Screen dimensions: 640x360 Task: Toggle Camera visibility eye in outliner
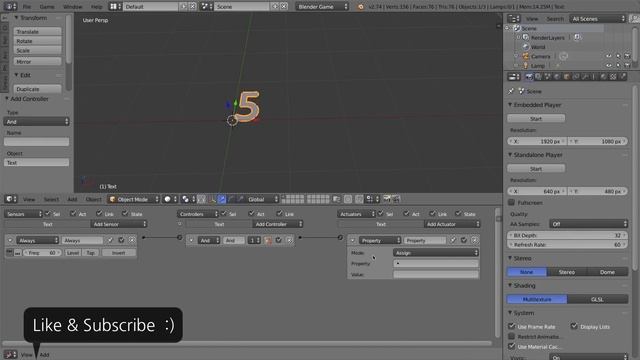click(609, 56)
